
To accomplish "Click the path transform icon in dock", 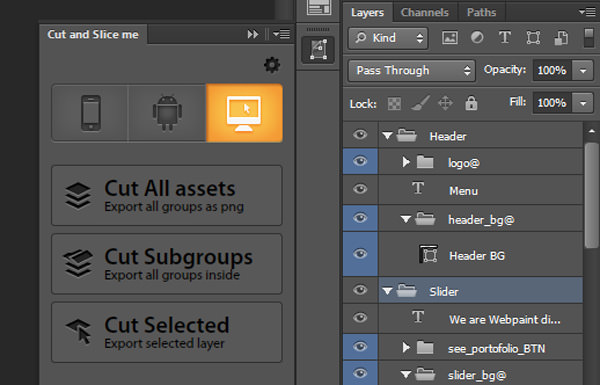I will [318, 49].
